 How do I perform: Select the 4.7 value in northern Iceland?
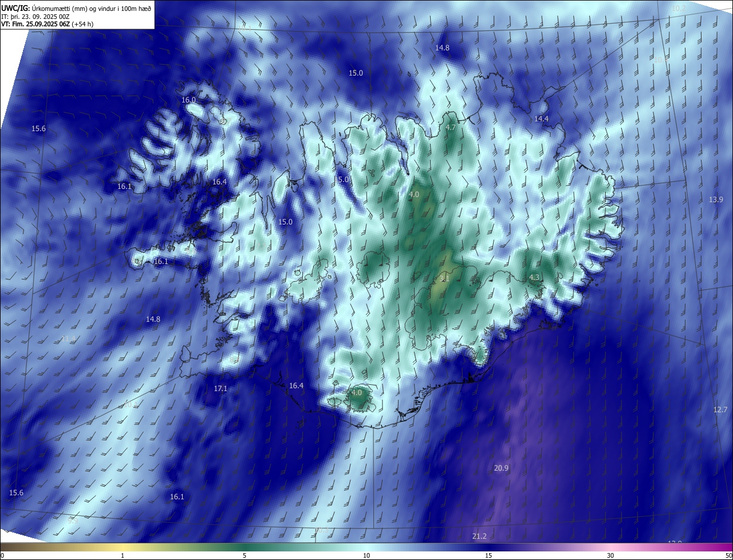tap(451, 127)
